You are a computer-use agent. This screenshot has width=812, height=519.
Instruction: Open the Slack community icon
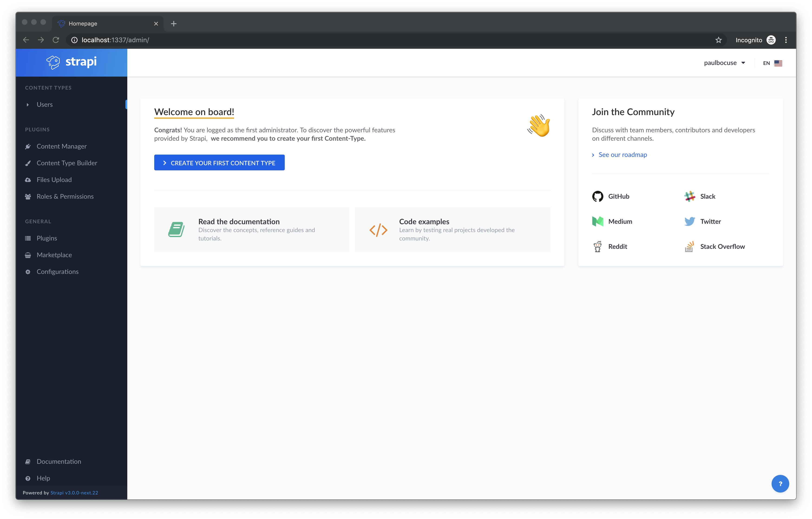tap(690, 196)
